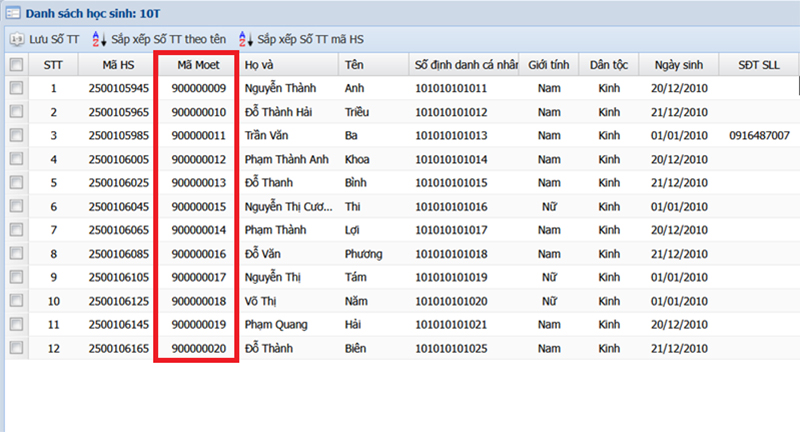
Task: Toggle the select-all header checkbox
Action: [16, 64]
